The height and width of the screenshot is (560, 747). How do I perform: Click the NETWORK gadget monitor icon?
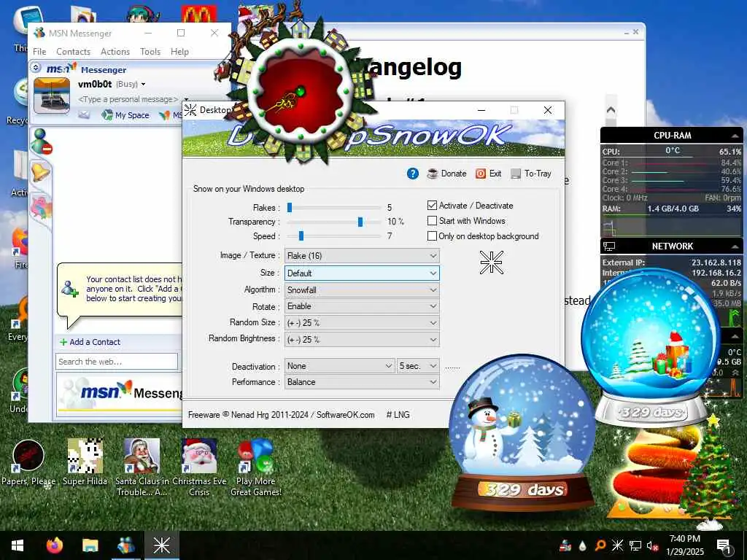tap(609, 246)
